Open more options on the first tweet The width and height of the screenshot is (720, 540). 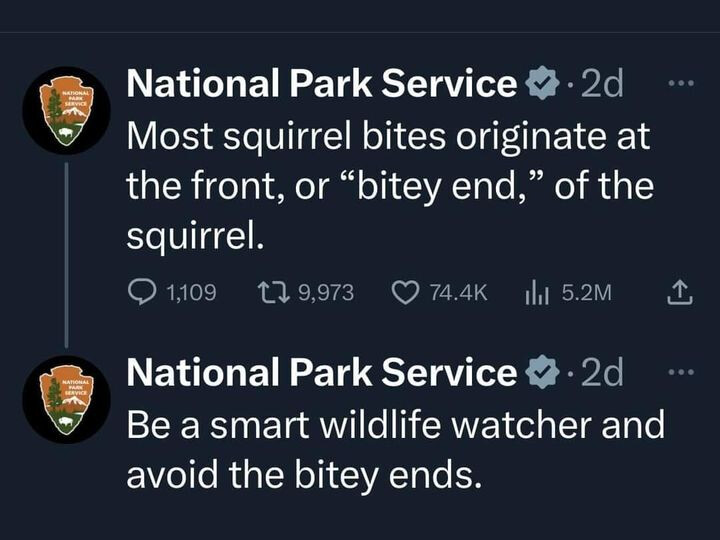pyautogui.click(x=679, y=83)
